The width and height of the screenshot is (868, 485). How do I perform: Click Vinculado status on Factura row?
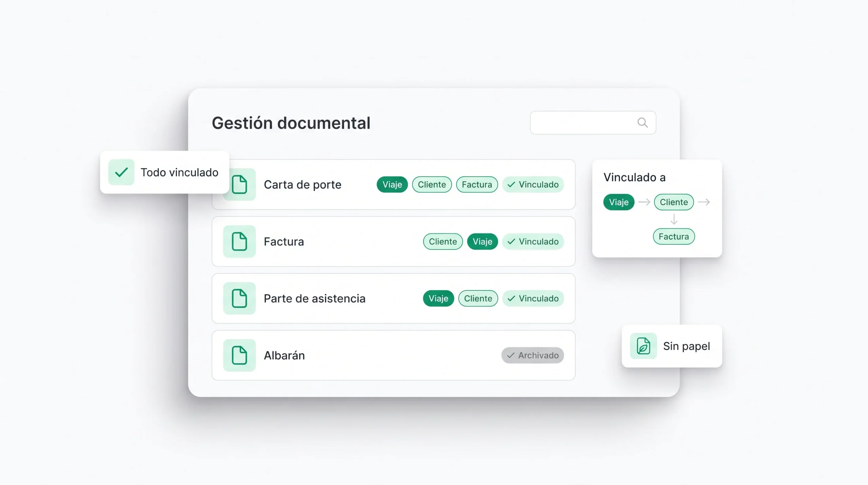[533, 241]
